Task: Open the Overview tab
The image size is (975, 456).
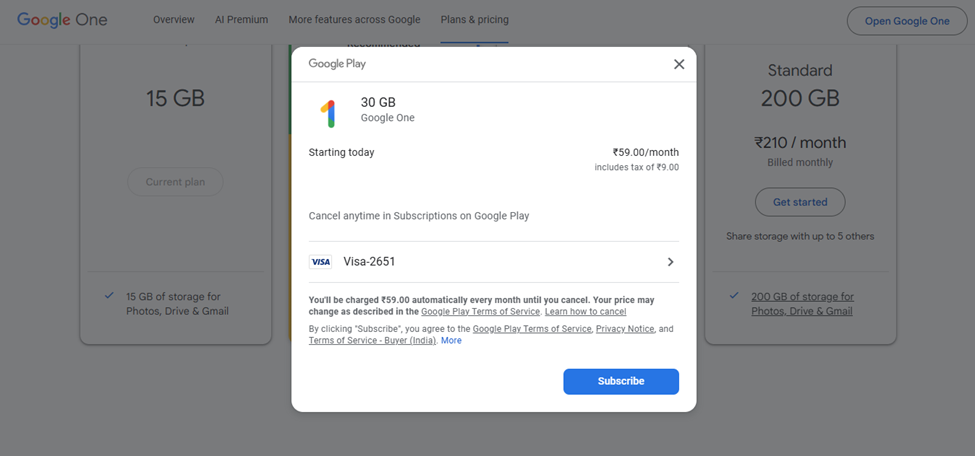Action: point(173,20)
